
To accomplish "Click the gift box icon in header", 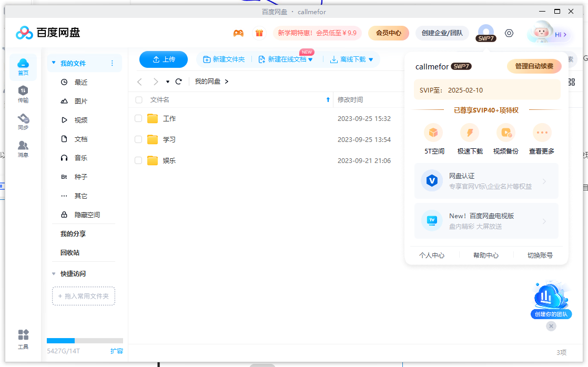I will (259, 33).
